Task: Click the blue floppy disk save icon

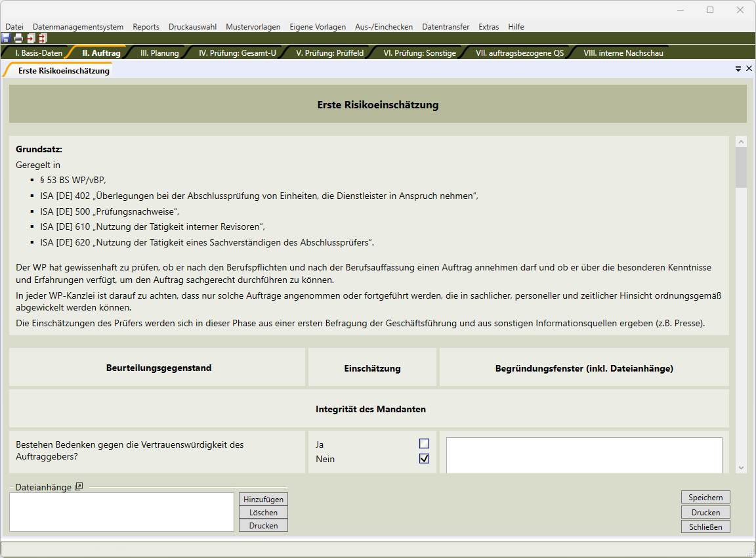Action: (x=6, y=38)
